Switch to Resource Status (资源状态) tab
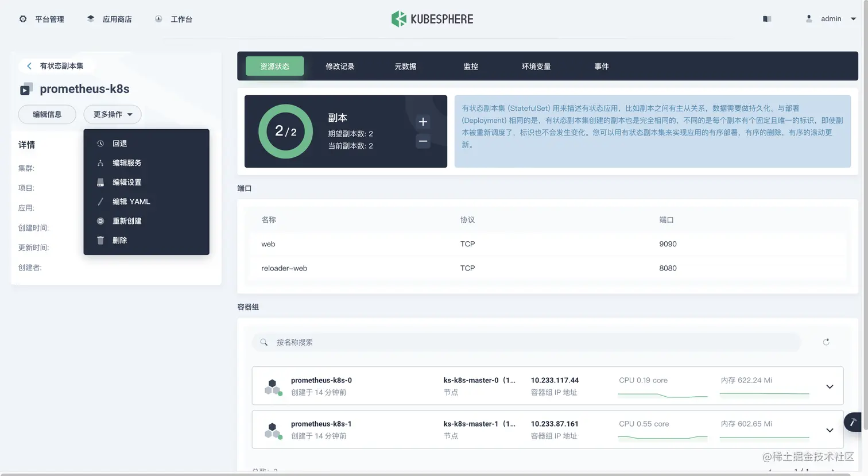 click(274, 66)
